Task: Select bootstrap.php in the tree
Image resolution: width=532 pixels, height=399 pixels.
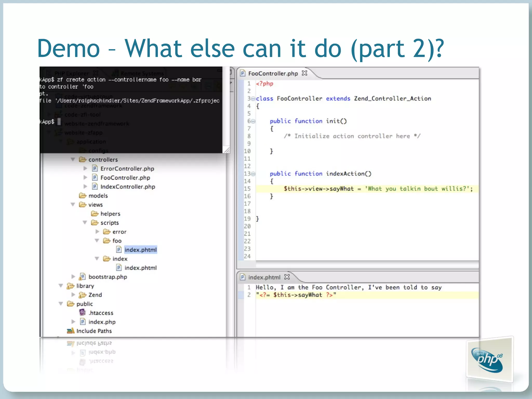Action: pos(108,277)
